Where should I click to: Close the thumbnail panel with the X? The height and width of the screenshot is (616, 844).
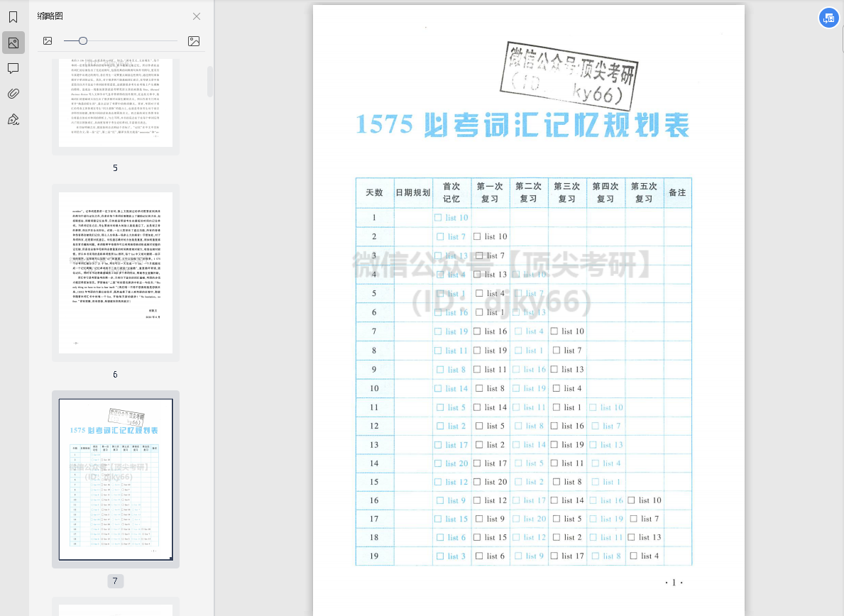pyautogui.click(x=197, y=17)
